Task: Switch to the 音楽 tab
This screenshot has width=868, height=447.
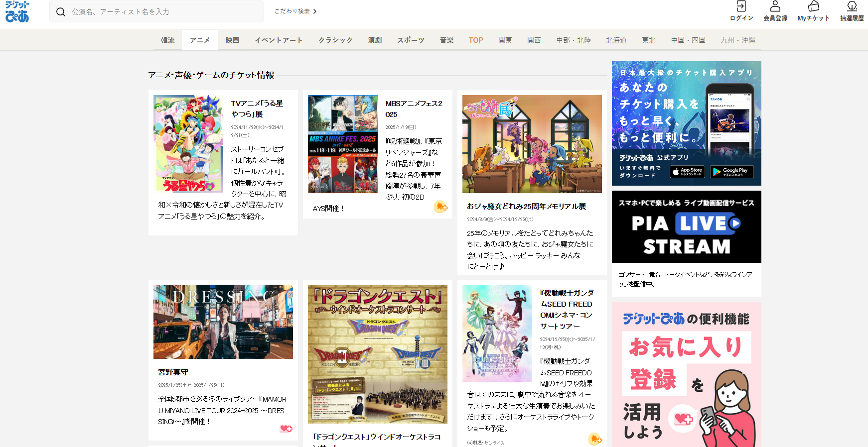Action: click(x=447, y=40)
